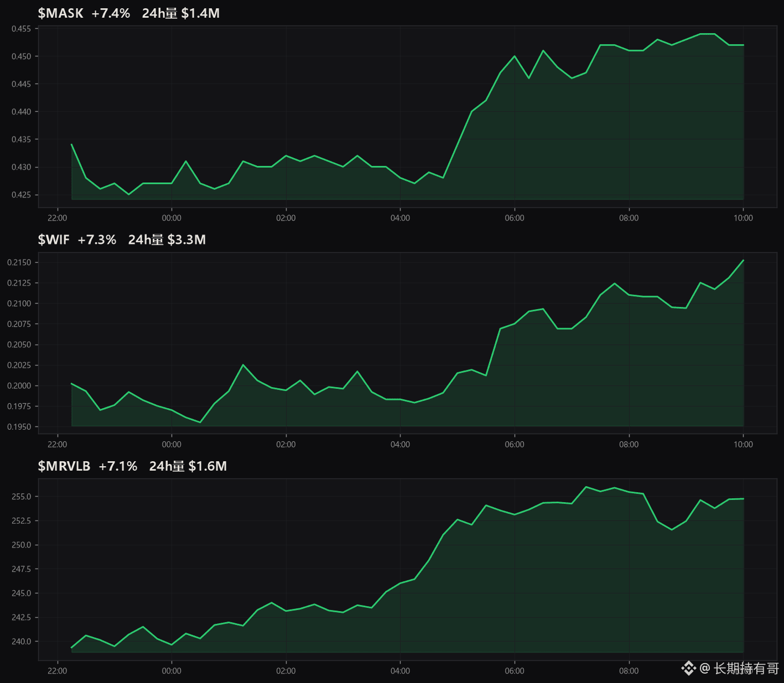
Task: Click the 242.5 price axis label
Action: click(x=21, y=617)
